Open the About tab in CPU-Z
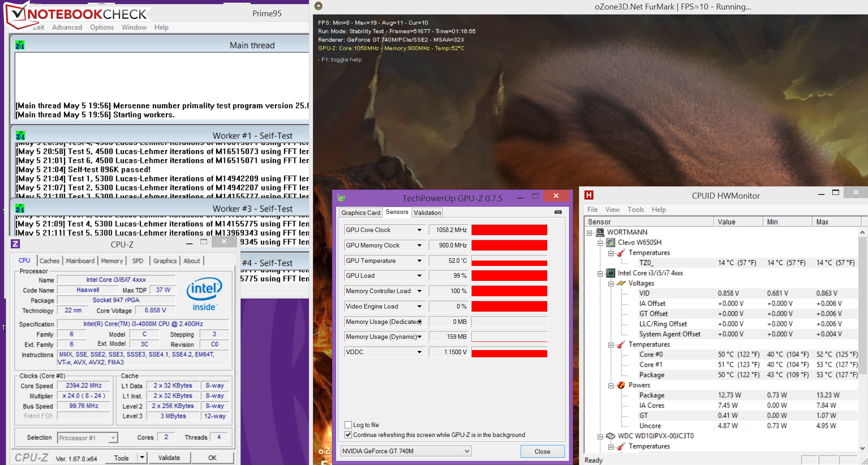This screenshot has height=465, width=868. 192,261
